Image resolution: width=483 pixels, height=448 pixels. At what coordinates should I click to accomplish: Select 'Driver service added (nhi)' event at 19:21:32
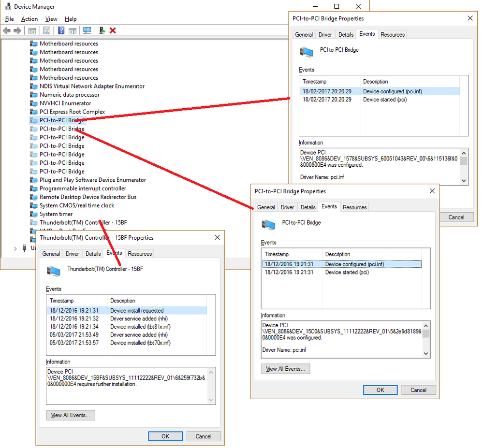click(127, 318)
